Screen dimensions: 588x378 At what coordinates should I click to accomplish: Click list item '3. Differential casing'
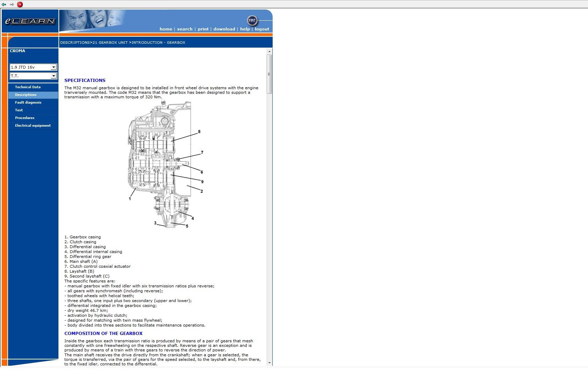[85, 247]
